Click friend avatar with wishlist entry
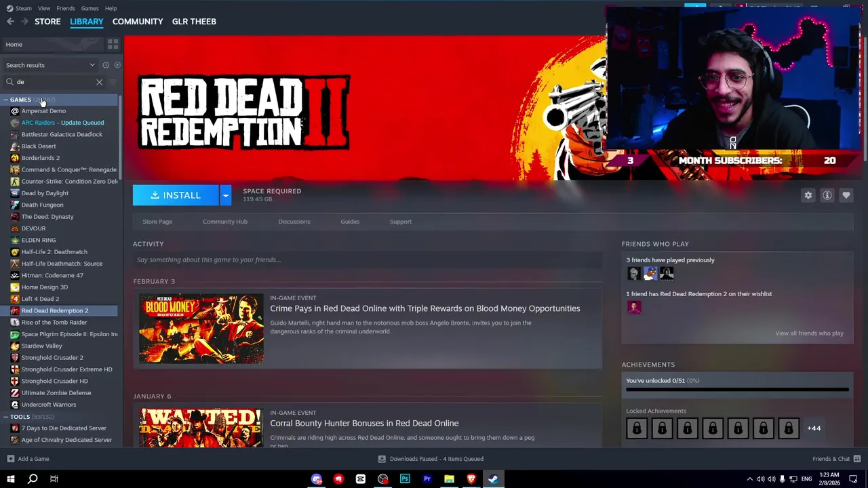 pyautogui.click(x=634, y=307)
